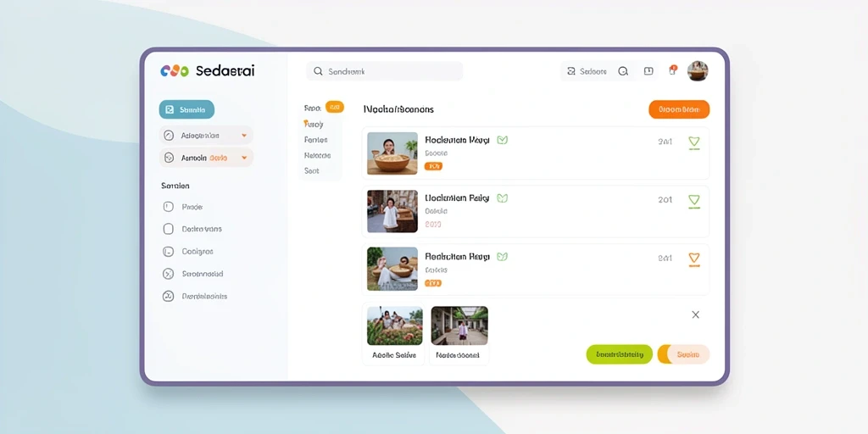The image size is (868, 434).
Task: Click the green leaf badge in the third list row
Action: coord(502,256)
